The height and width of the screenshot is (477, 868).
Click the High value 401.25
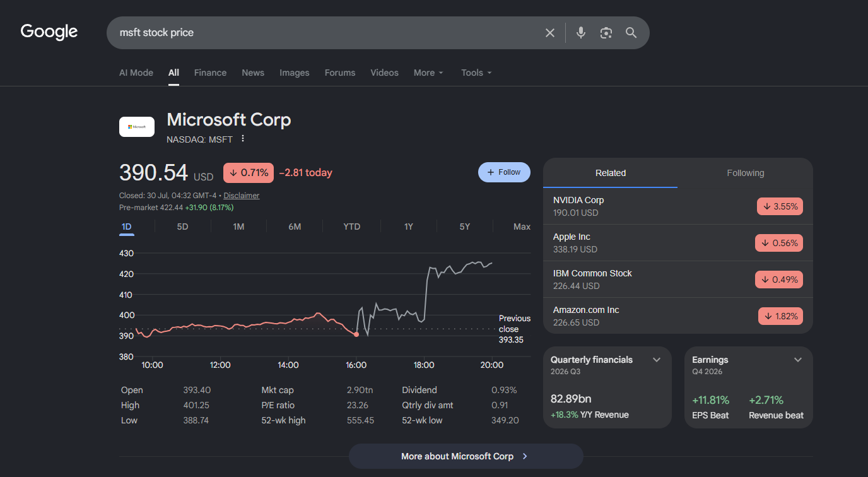point(196,405)
